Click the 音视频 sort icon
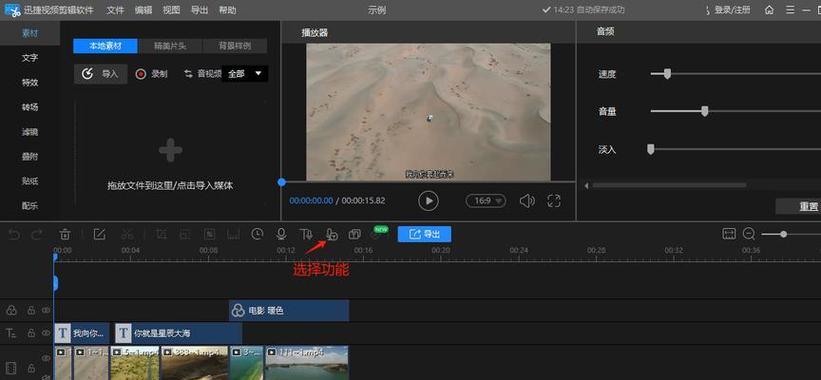 click(x=188, y=74)
